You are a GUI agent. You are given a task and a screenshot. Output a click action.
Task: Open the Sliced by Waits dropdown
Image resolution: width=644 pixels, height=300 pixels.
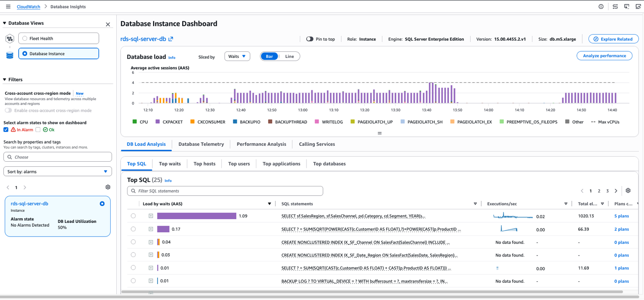[237, 57]
